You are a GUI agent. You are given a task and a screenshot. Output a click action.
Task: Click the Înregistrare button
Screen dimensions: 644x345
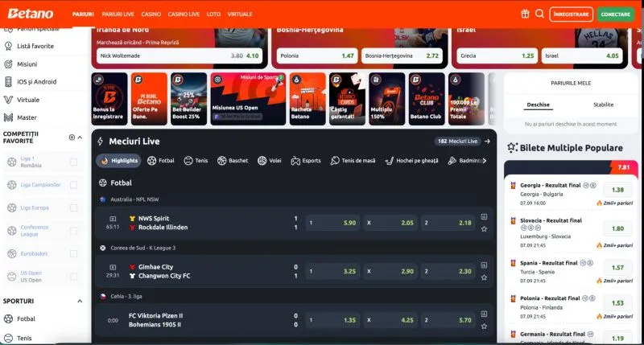coord(572,14)
